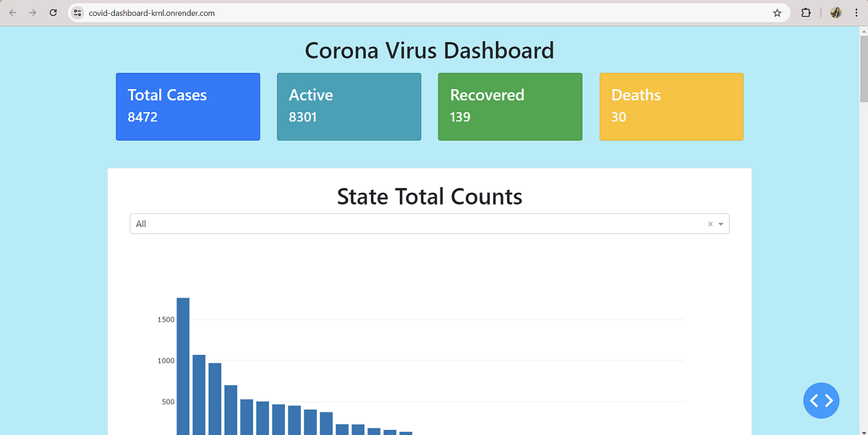868x435 pixels.
Task: Bookmark the dashboard using the star icon
Action: (777, 12)
